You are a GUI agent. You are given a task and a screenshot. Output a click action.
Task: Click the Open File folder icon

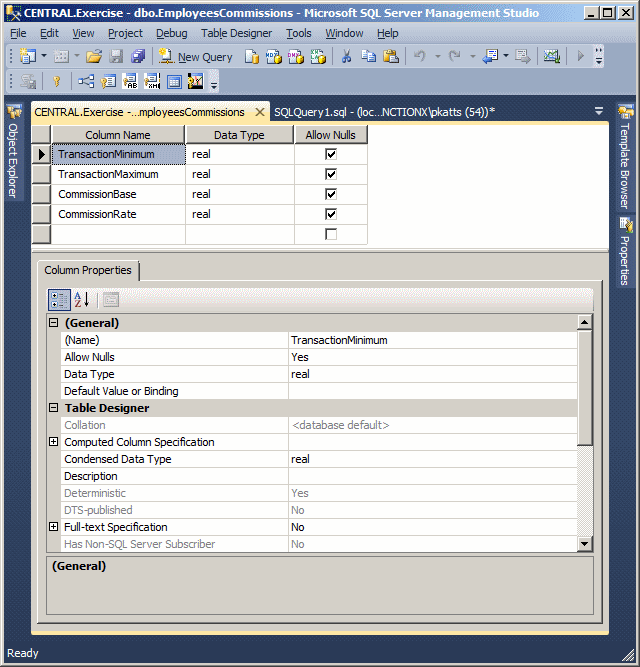(94, 56)
